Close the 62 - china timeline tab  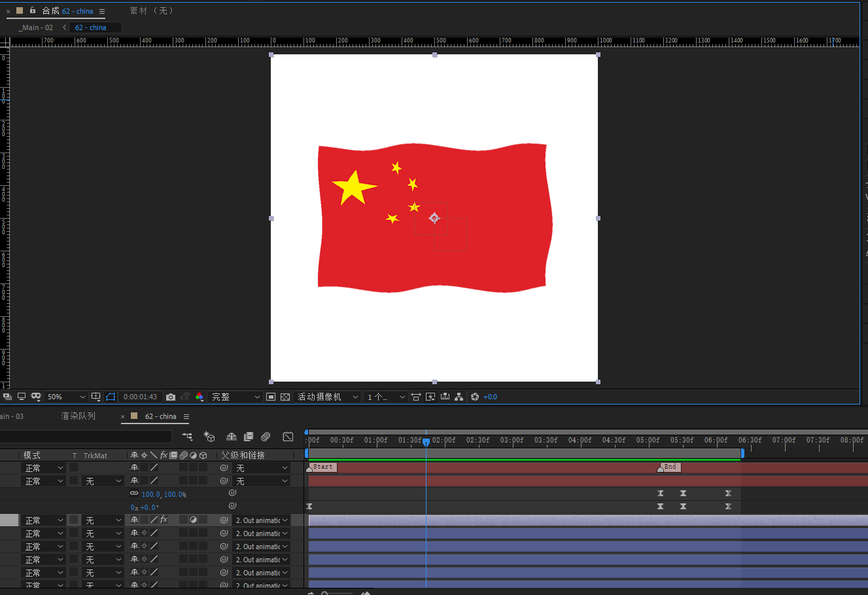coord(122,416)
